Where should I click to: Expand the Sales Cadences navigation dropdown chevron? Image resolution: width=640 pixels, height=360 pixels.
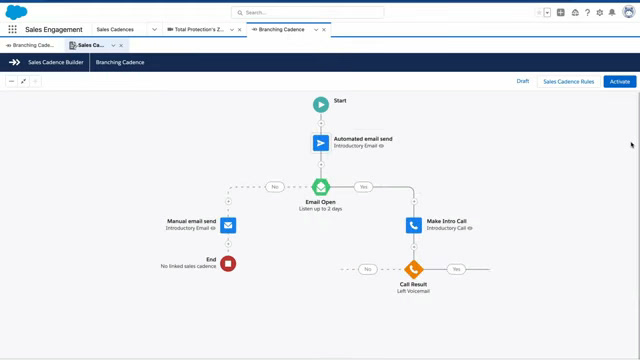tap(154, 29)
